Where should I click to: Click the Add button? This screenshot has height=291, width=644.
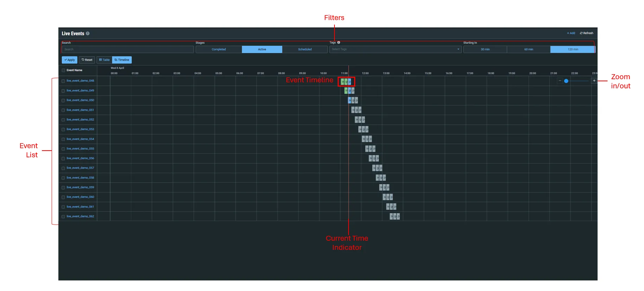click(571, 33)
